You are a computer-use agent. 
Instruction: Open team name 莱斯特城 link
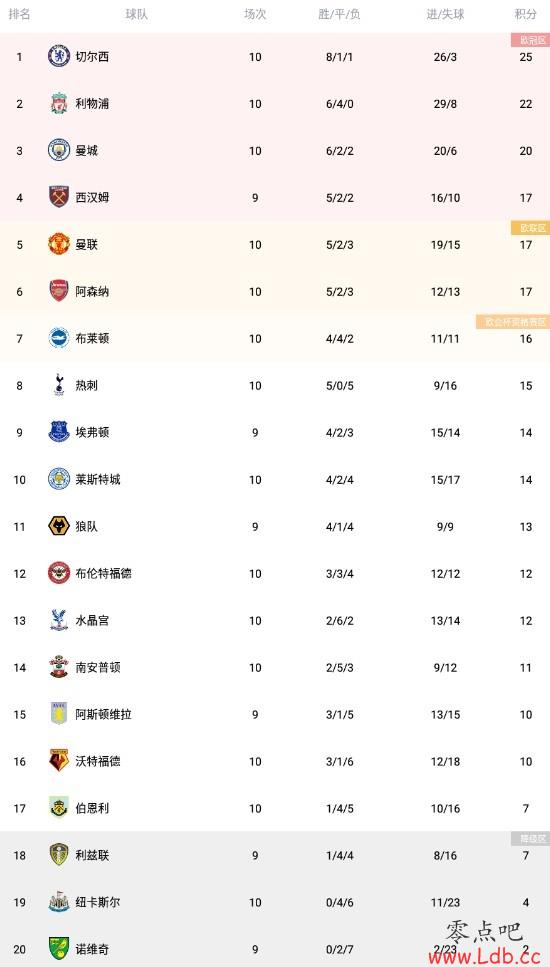click(x=98, y=479)
